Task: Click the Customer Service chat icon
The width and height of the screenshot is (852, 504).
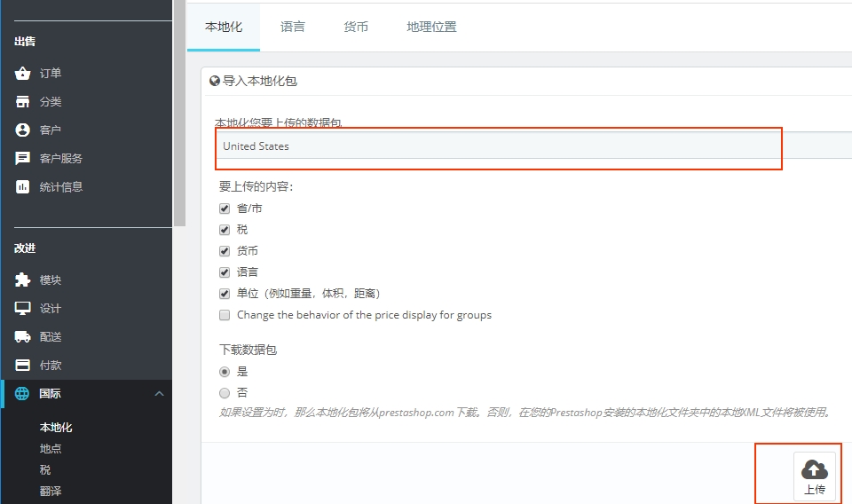Action: (x=23, y=159)
